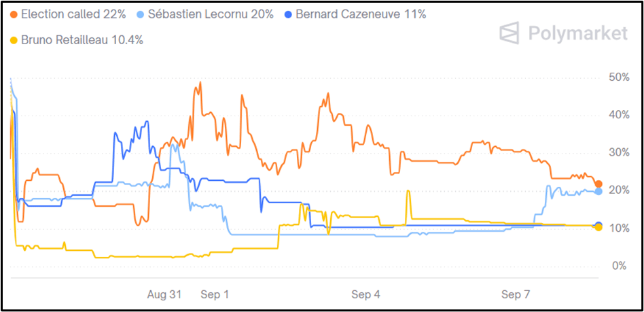
Task: Click the Bruno Retailleau 10.4% legend label
Action: coord(82,40)
